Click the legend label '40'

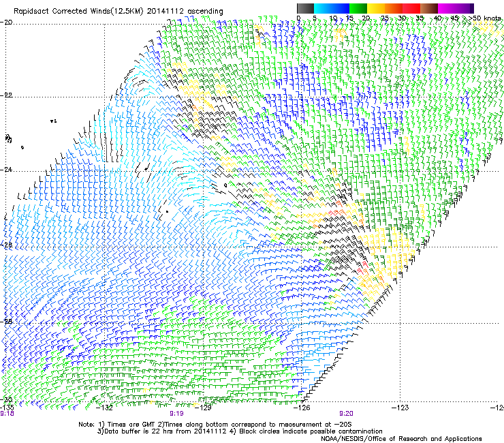pyautogui.click(x=437, y=18)
